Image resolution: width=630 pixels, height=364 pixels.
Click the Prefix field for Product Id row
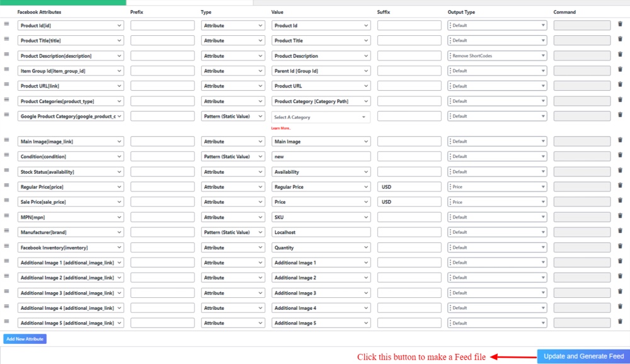click(162, 26)
